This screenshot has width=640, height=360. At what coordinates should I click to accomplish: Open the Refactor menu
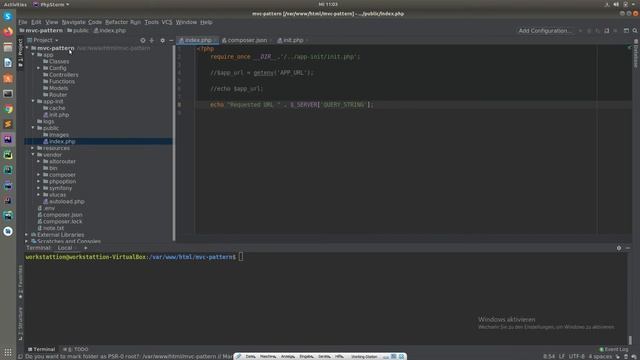pos(117,22)
